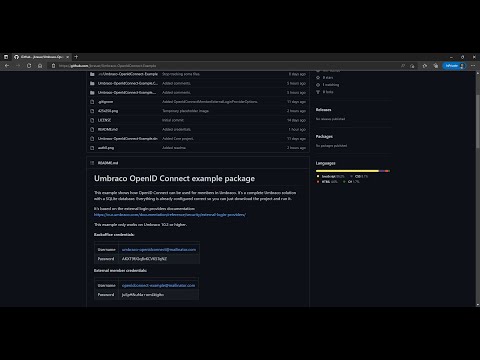Click the 'Umbraco OpenID Connect example package' heading
The image size is (480, 360).
[x=174, y=178]
